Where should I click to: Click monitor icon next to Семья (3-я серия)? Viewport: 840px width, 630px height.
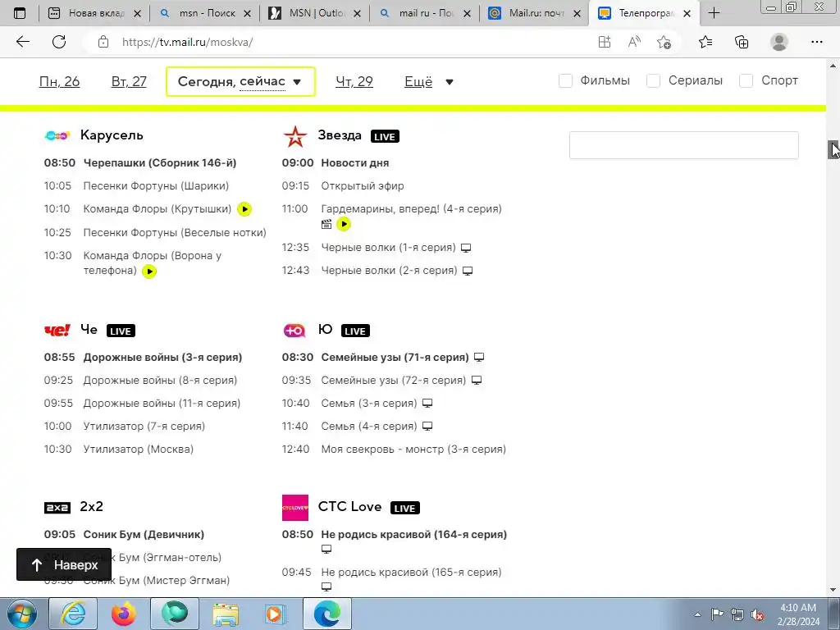[427, 404]
